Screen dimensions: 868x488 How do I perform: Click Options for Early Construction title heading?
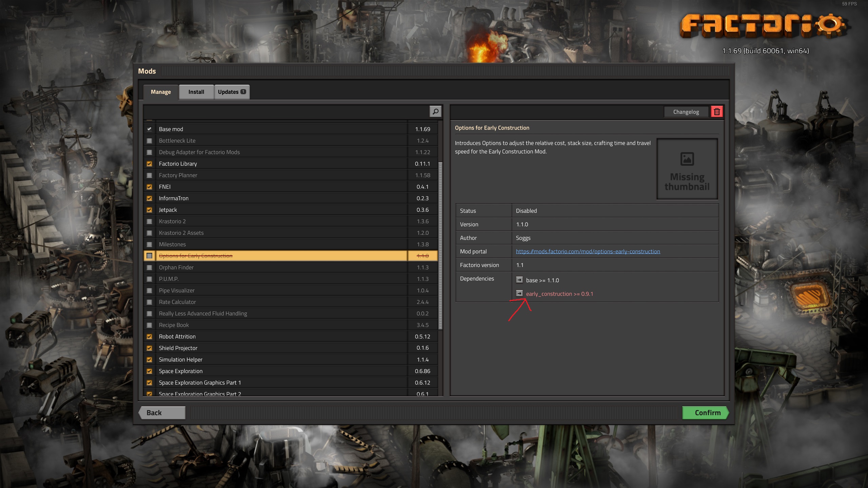[x=492, y=128]
